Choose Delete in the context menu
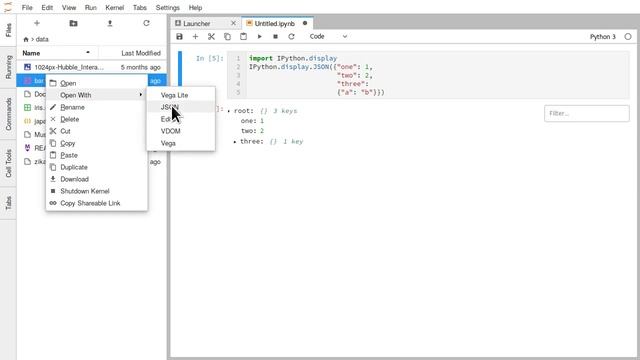The width and height of the screenshot is (640, 360). click(x=97, y=119)
